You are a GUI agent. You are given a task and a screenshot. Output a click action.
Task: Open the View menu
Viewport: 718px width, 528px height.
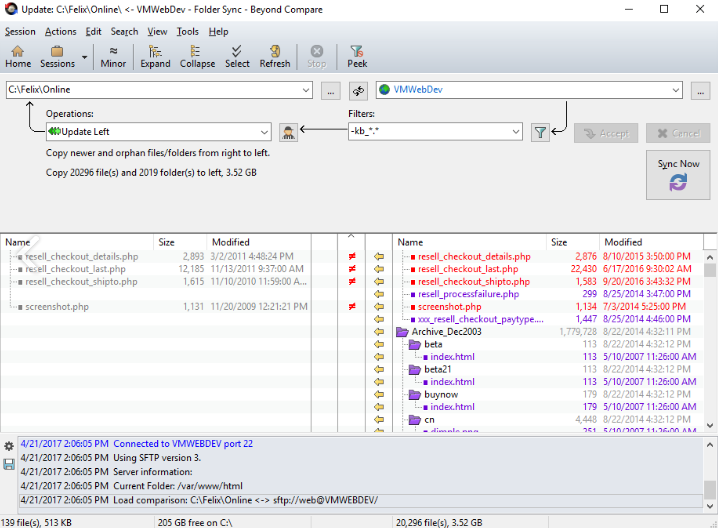[x=157, y=32]
